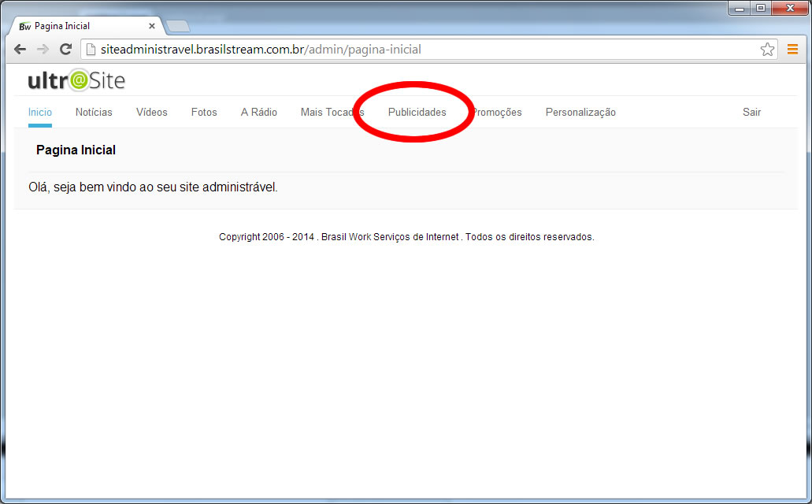Reload the current page
This screenshot has height=504, width=812.
(x=65, y=49)
